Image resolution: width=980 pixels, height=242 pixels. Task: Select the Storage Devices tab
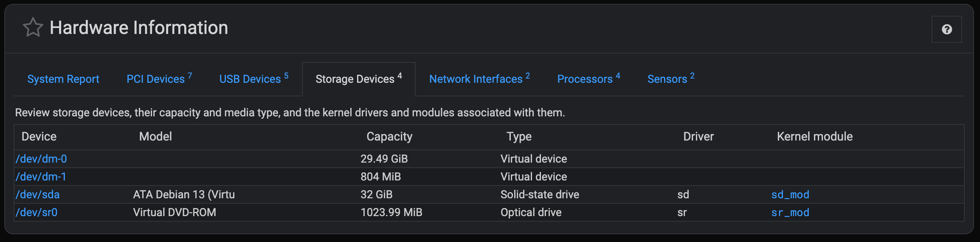click(359, 79)
